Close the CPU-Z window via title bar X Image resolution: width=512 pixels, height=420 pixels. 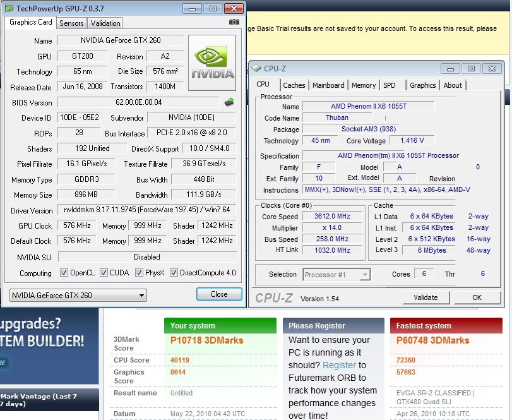(x=492, y=69)
